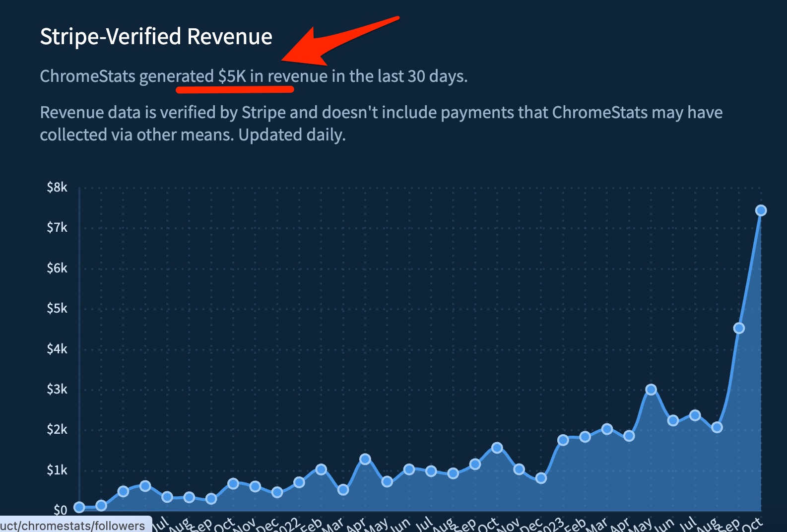Select the very first data point at $0

79,507
